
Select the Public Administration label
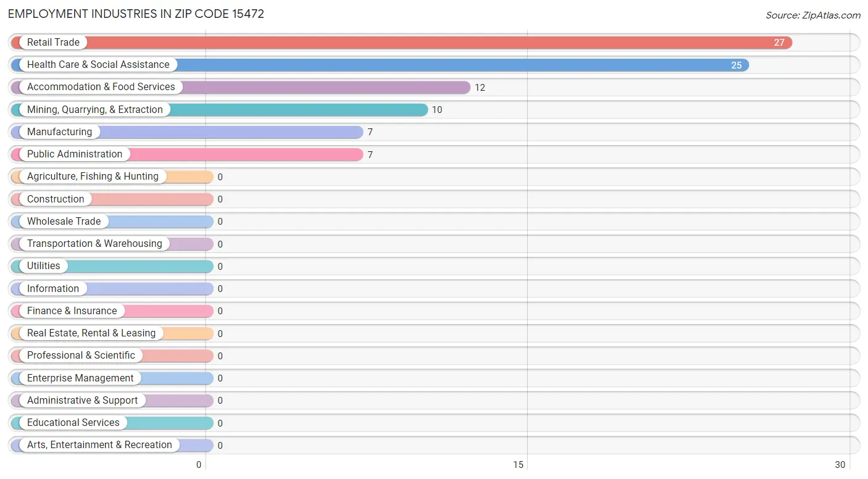75,154
